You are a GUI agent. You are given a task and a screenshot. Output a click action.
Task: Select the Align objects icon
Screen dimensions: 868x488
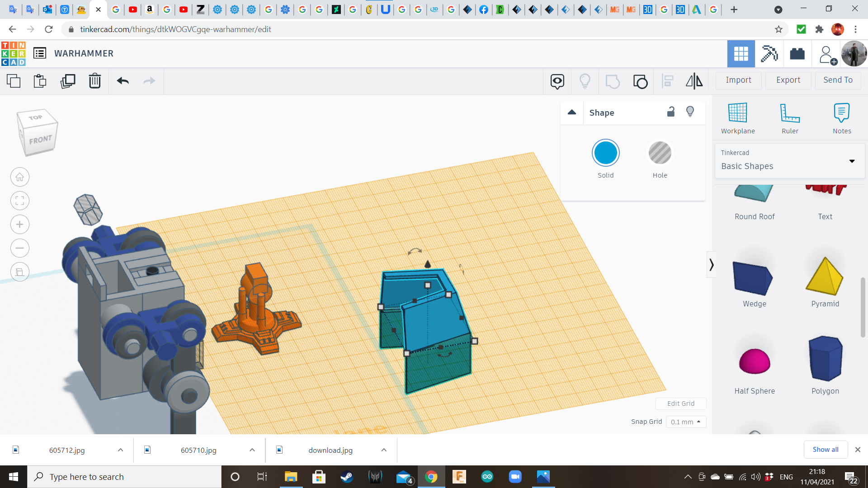point(667,81)
